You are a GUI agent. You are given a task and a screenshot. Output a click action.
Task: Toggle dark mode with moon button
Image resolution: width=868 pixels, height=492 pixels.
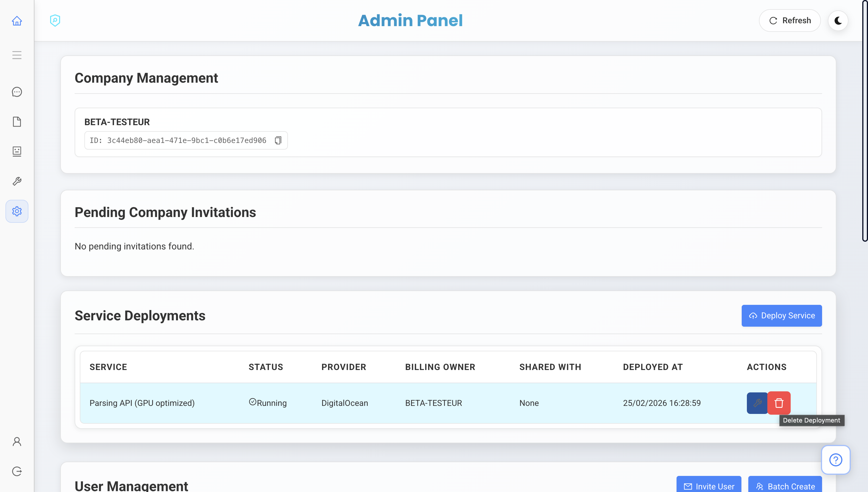point(838,21)
